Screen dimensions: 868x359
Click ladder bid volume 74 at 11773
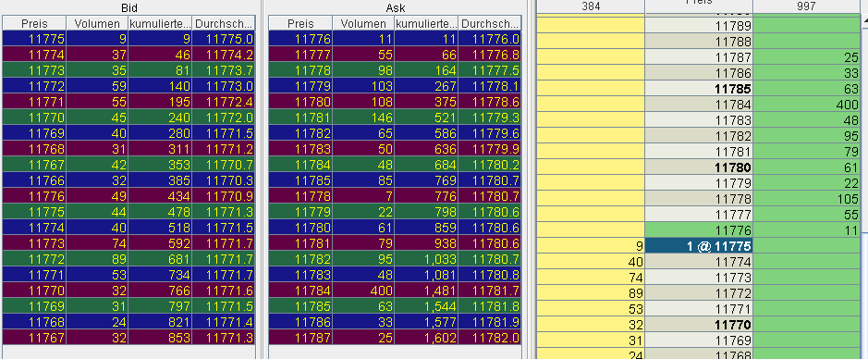point(591,278)
